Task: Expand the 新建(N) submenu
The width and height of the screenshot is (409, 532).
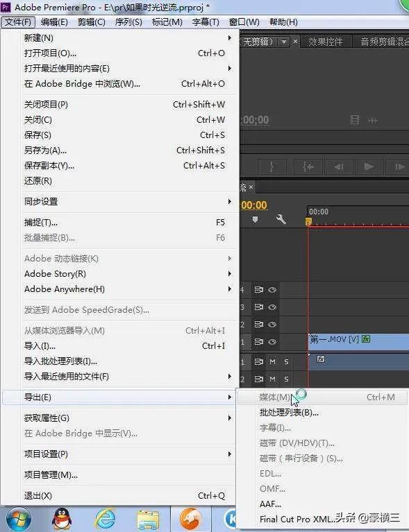Action: 128,37
